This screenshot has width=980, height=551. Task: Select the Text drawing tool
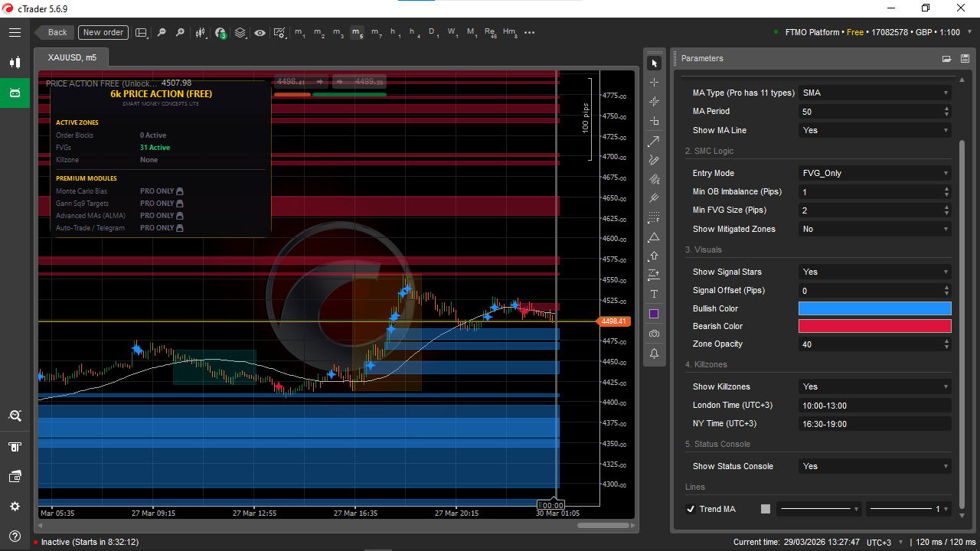tap(654, 295)
